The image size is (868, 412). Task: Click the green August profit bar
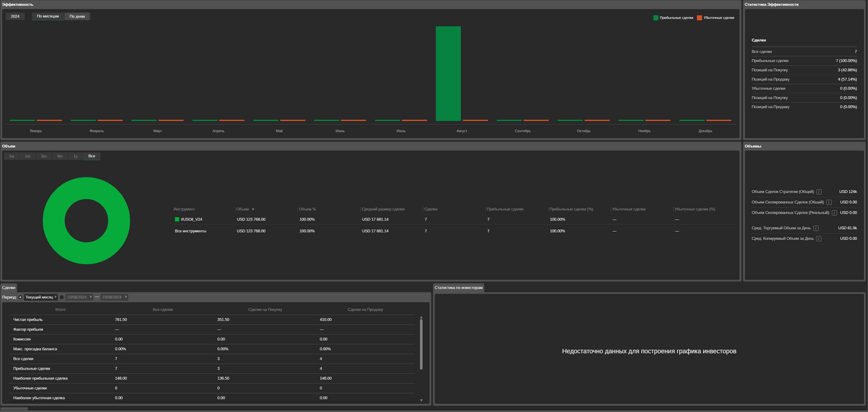448,73
